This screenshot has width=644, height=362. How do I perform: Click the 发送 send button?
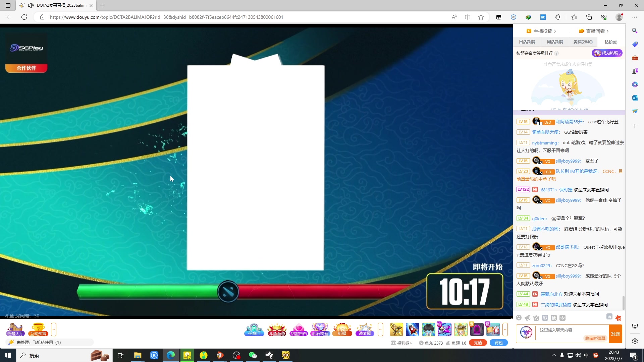615,334
